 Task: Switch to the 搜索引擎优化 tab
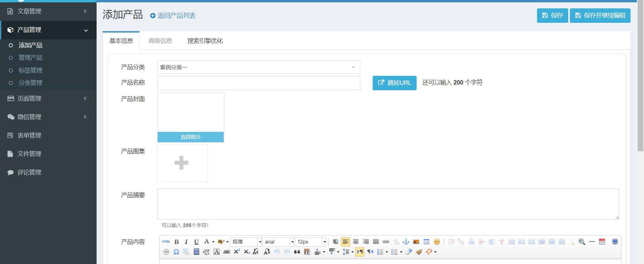(205, 41)
